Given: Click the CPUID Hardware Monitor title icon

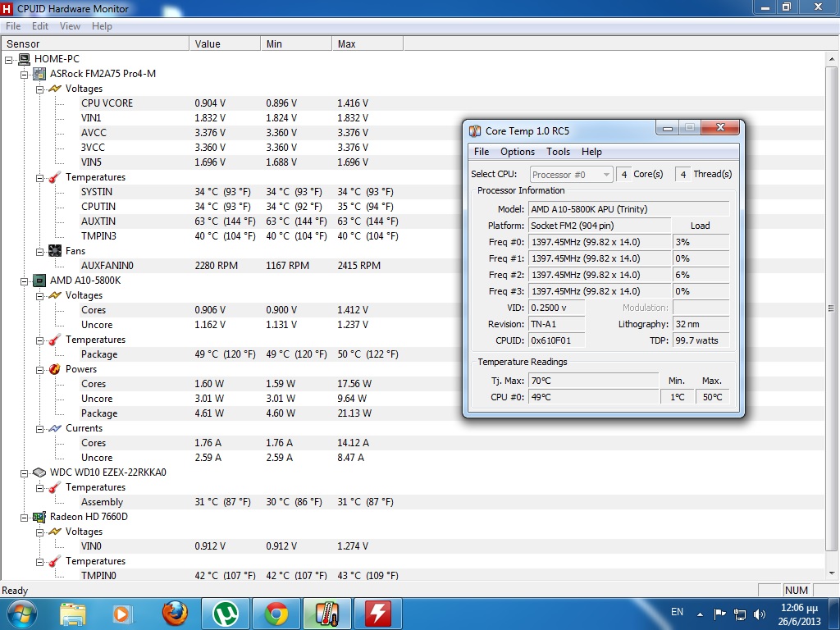Looking at the screenshot, I should coord(7,8).
